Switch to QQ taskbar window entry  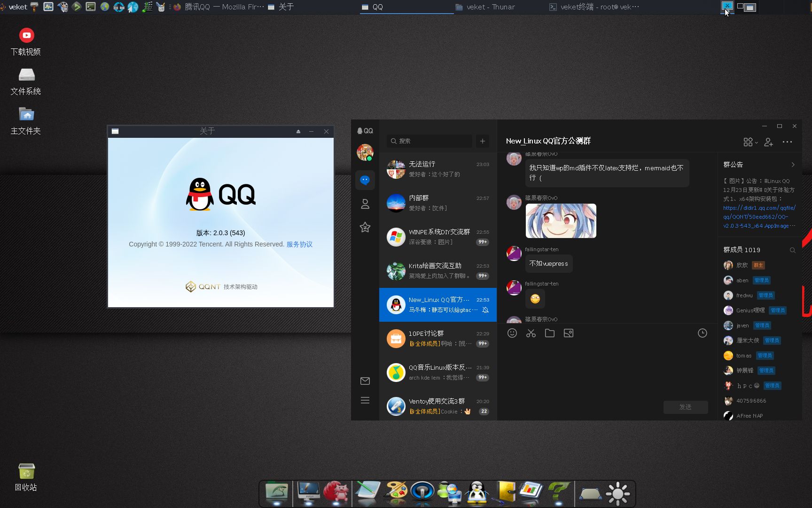(406, 7)
